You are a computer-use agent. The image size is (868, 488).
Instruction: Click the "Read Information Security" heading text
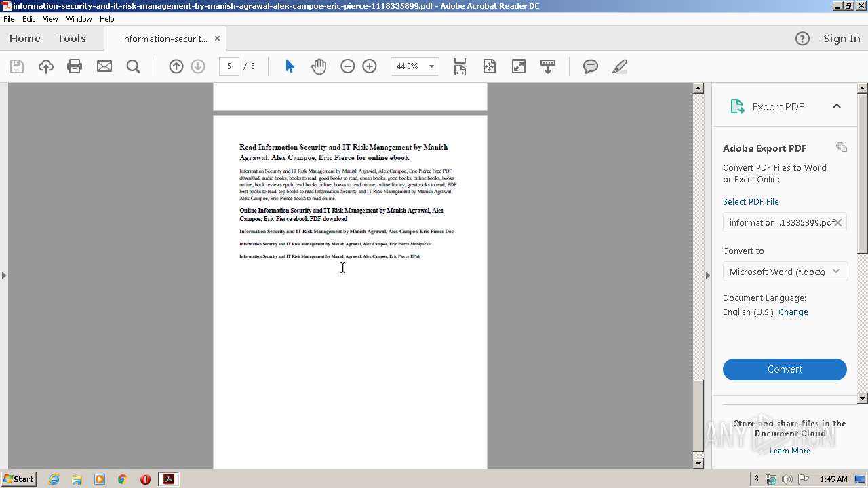coord(343,152)
